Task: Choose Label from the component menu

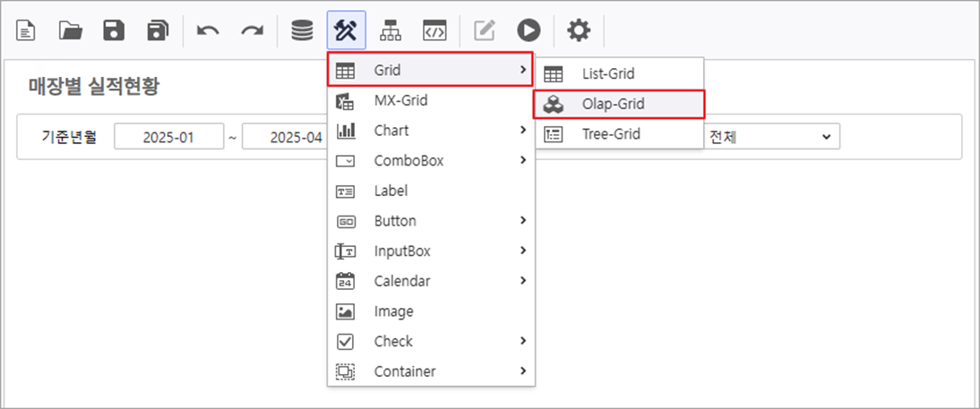Action: [391, 191]
